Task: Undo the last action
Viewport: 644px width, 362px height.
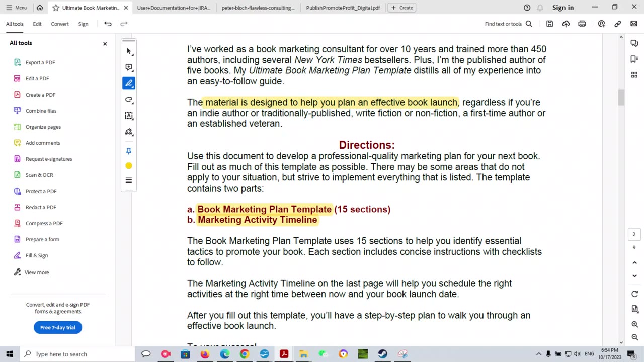Action: [x=108, y=24]
